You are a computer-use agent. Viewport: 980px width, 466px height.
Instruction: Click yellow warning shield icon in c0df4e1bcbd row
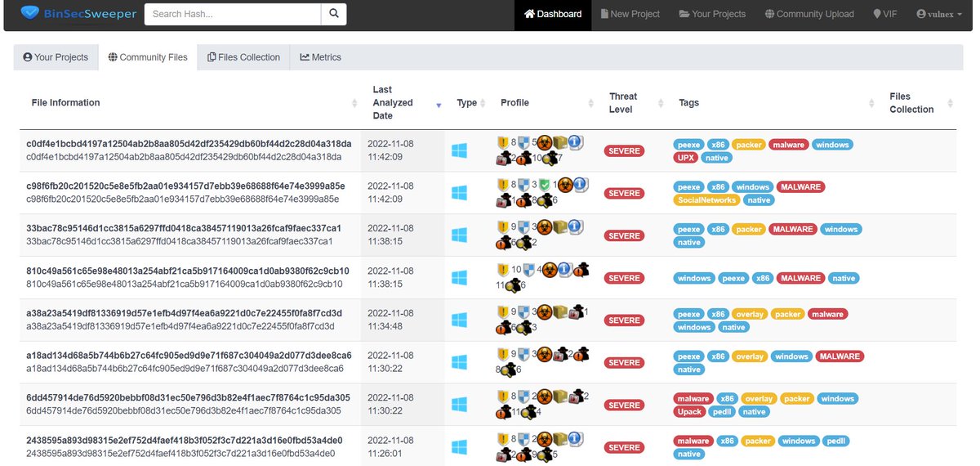coord(503,142)
